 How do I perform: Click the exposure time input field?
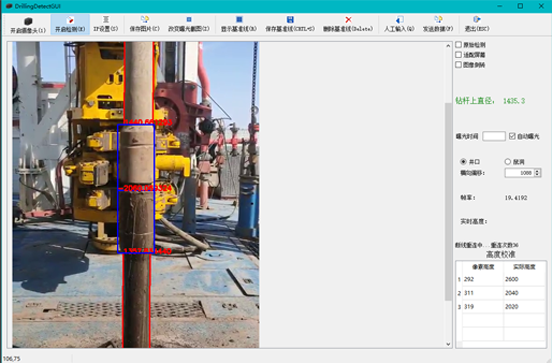point(494,136)
